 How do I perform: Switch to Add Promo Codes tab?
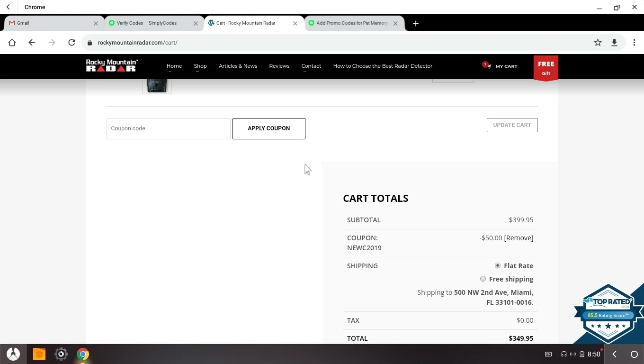(x=353, y=23)
